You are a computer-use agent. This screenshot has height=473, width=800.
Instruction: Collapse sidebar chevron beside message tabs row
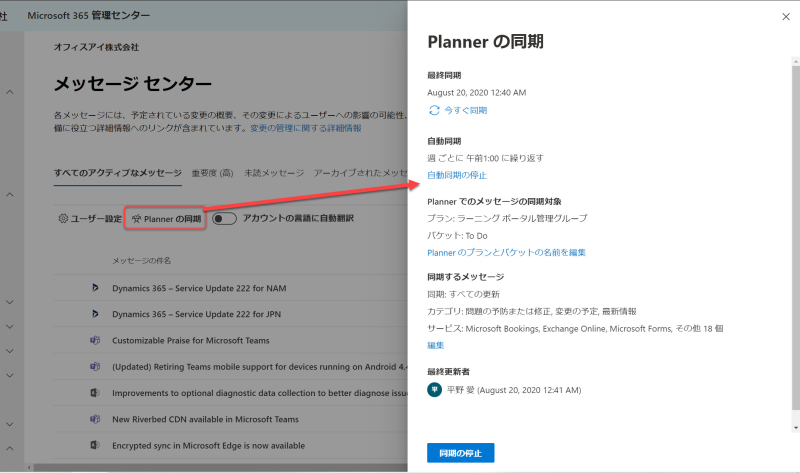coord(10,194)
